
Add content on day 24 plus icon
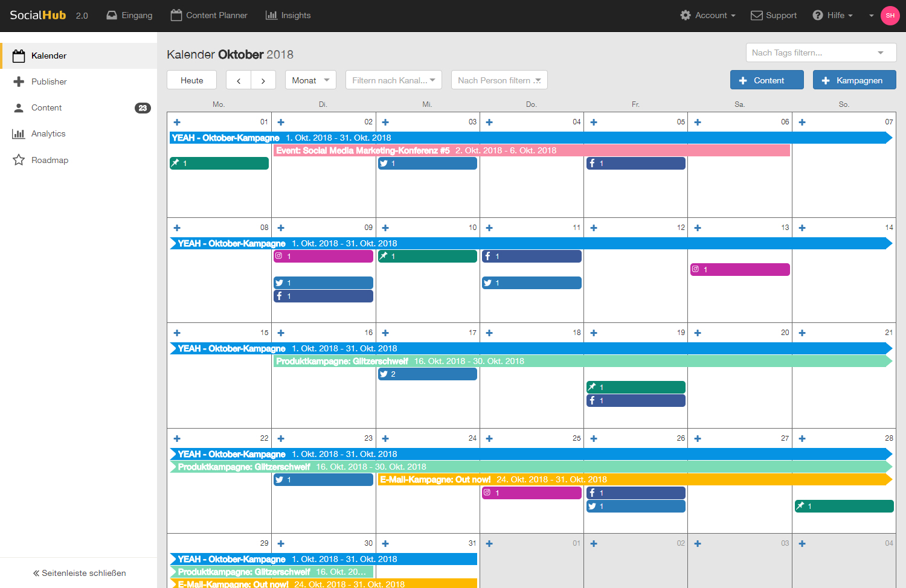pyautogui.click(x=385, y=438)
